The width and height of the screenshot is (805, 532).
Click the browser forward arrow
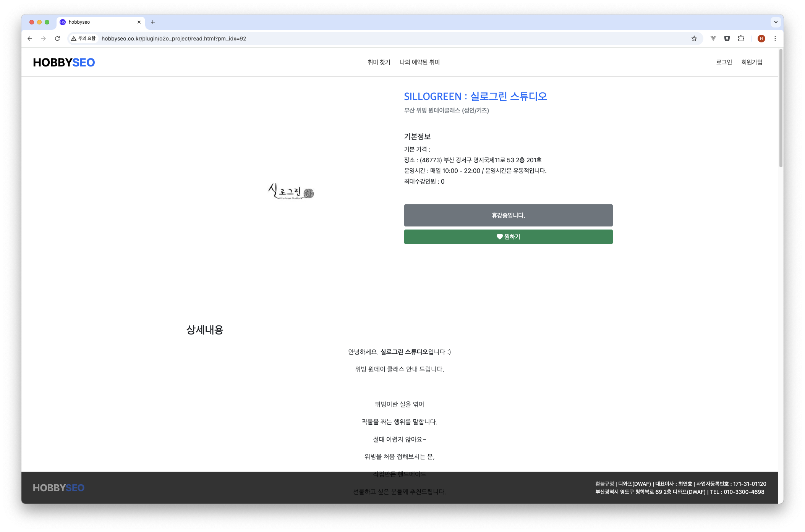[44, 39]
